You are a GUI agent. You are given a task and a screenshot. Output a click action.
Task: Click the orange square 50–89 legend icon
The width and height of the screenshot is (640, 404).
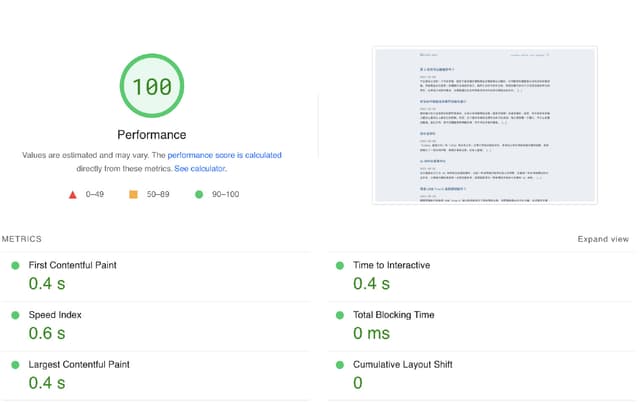tap(131, 195)
